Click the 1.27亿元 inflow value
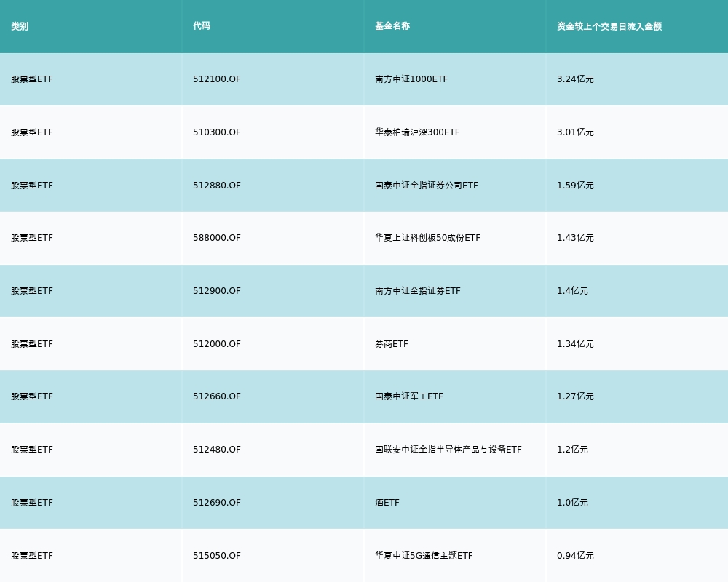 (x=575, y=396)
